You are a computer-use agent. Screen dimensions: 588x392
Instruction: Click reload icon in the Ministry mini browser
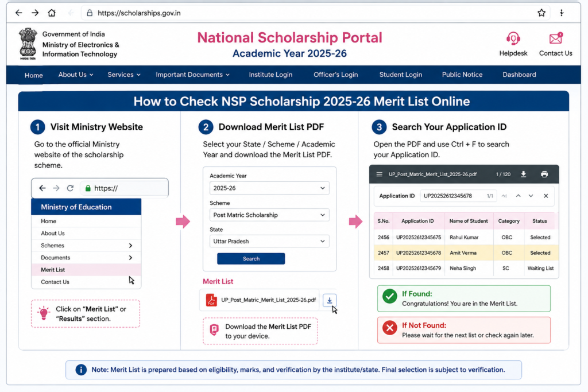(x=70, y=188)
